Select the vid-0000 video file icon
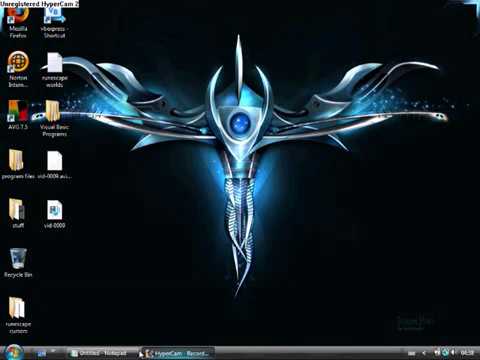The height and width of the screenshot is (360, 480). [54, 214]
